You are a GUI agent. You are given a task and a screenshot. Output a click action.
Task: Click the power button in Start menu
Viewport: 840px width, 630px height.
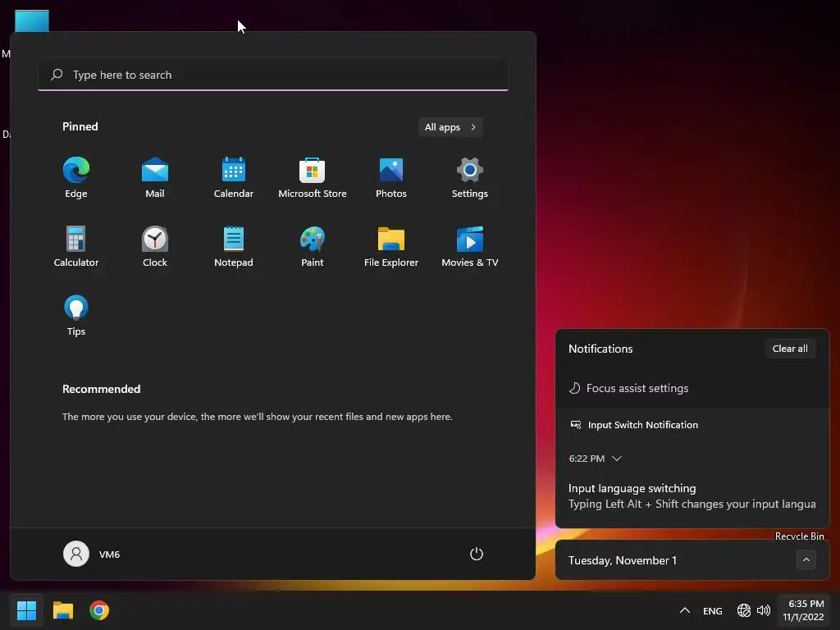coord(477,554)
